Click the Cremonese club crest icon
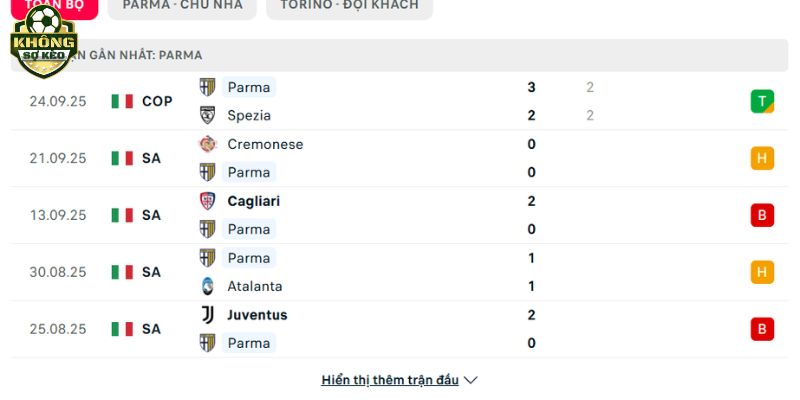Screen dimensions: 800x400 pos(207,144)
